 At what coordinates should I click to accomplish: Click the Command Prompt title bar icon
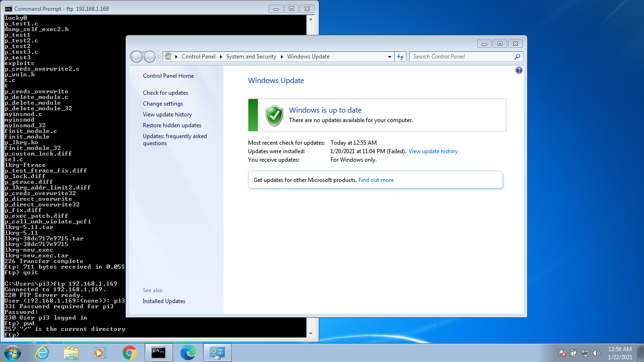[x=8, y=8]
